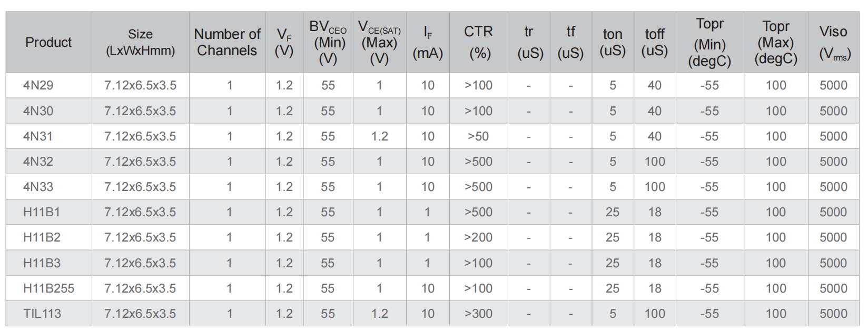Image resolution: width=868 pixels, height=331 pixels.
Task: Click the ton (uS) column header
Action: point(613,42)
